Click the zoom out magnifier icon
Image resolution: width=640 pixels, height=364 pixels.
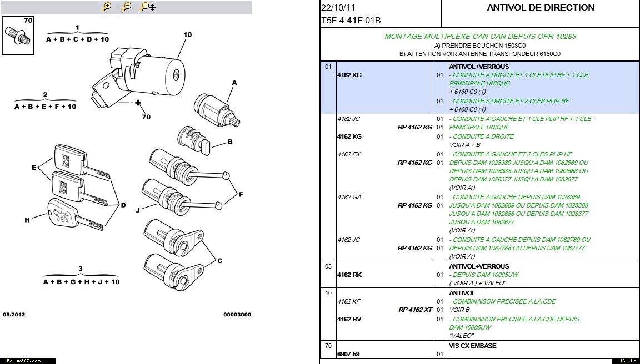(127, 7)
